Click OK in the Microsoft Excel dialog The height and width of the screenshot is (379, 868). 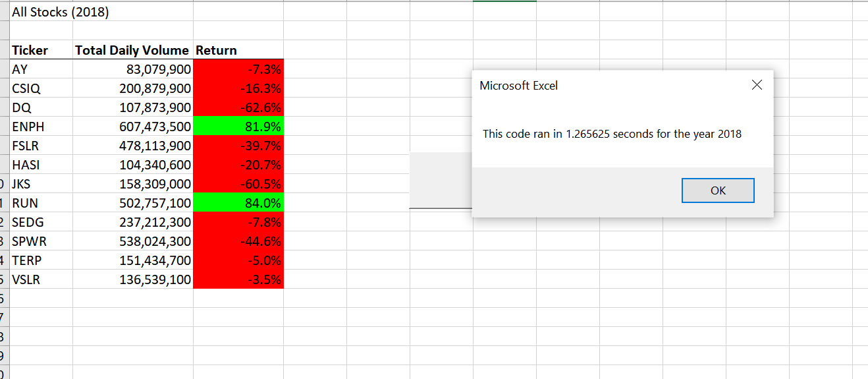coord(718,190)
